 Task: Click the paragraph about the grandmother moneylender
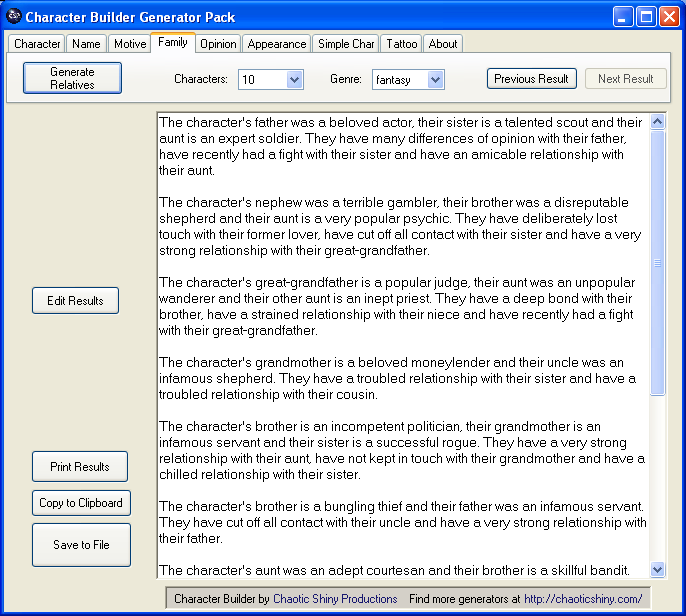coord(398,378)
